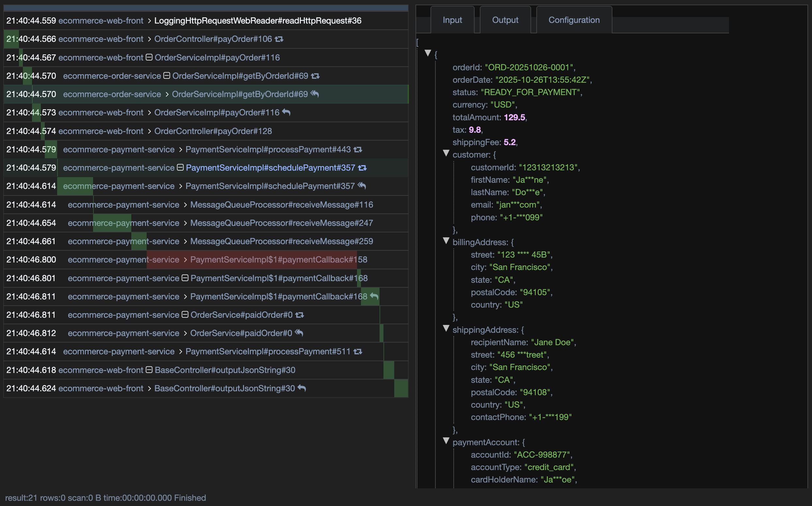
Task: Click orderDate value "2025-10-26T13:55:42Z"
Action: 542,80
